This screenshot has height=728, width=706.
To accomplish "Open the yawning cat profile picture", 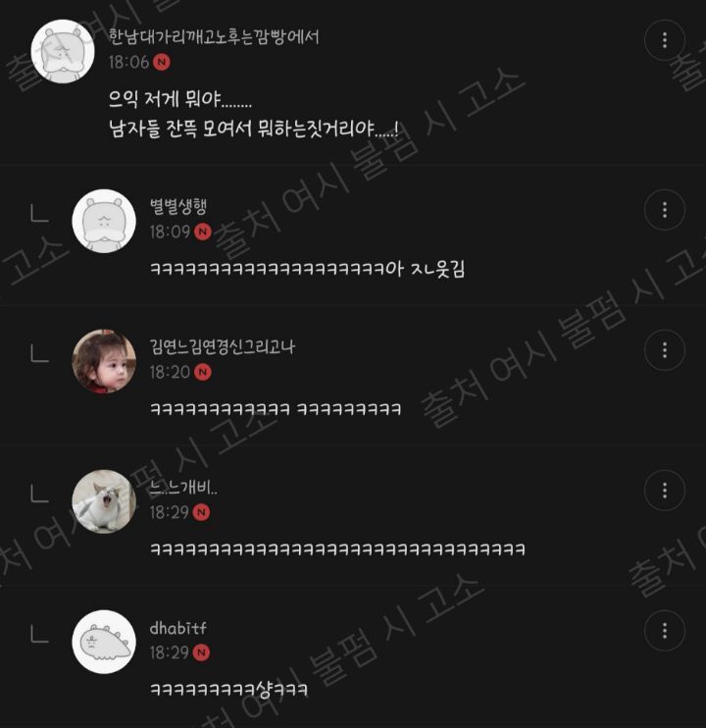I will tap(104, 501).
